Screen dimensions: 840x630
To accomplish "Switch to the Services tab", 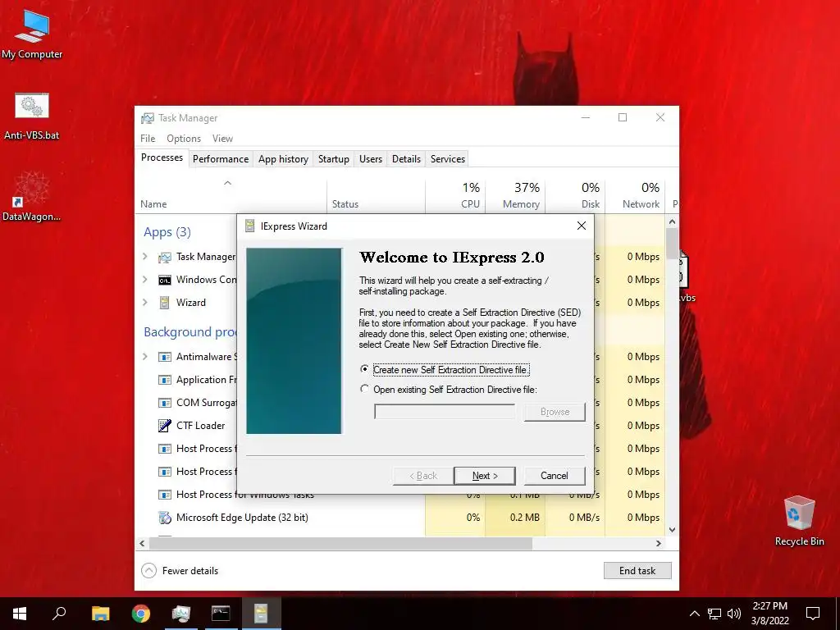I will click(x=448, y=158).
